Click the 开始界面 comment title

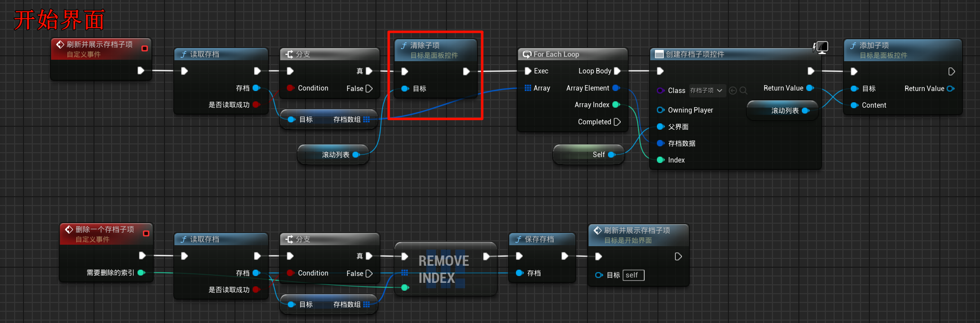pyautogui.click(x=59, y=21)
